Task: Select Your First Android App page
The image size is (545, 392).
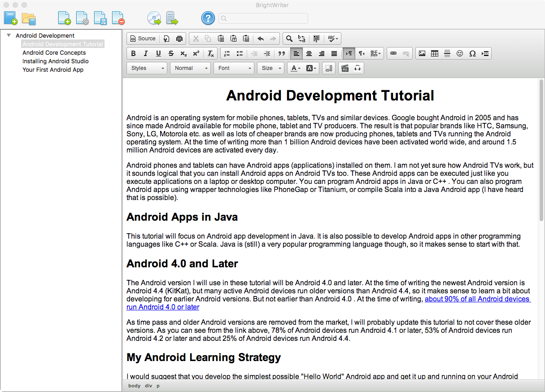Action: tap(53, 70)
